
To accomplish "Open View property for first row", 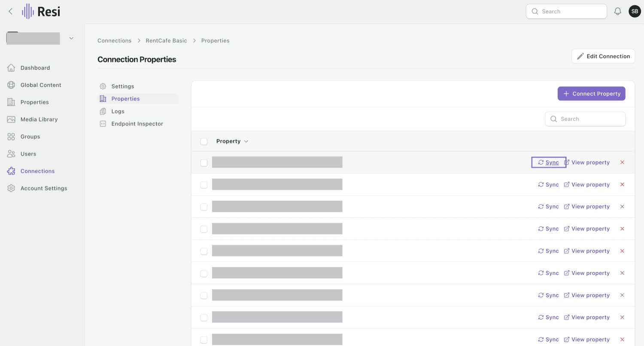I will pyautogui.click(x=586, y=162).
